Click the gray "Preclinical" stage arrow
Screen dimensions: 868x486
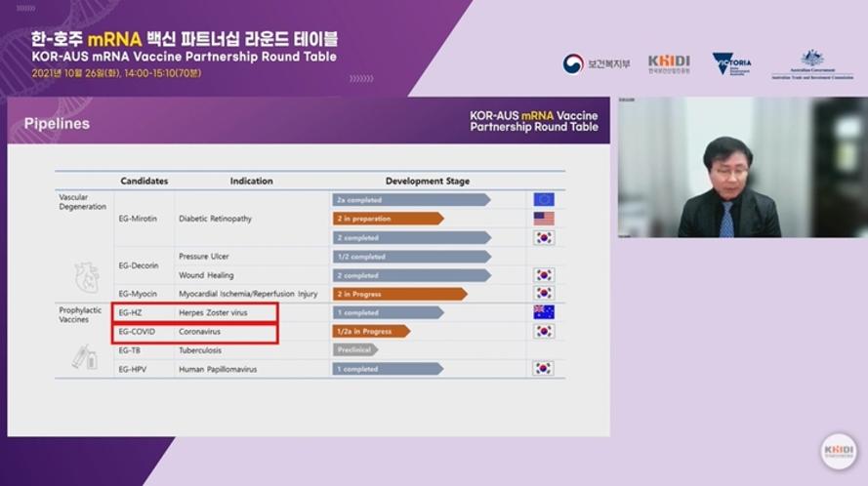click(x=354, y=349)
